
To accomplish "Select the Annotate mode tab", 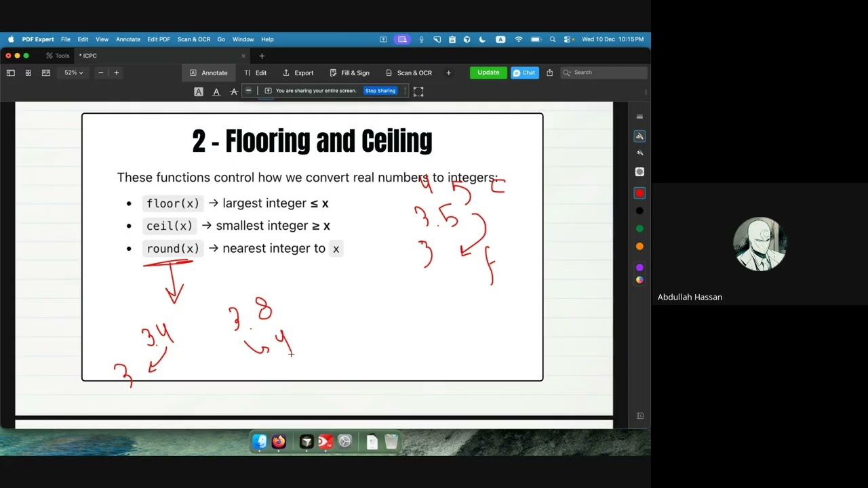I will click(x=208, y=73).
